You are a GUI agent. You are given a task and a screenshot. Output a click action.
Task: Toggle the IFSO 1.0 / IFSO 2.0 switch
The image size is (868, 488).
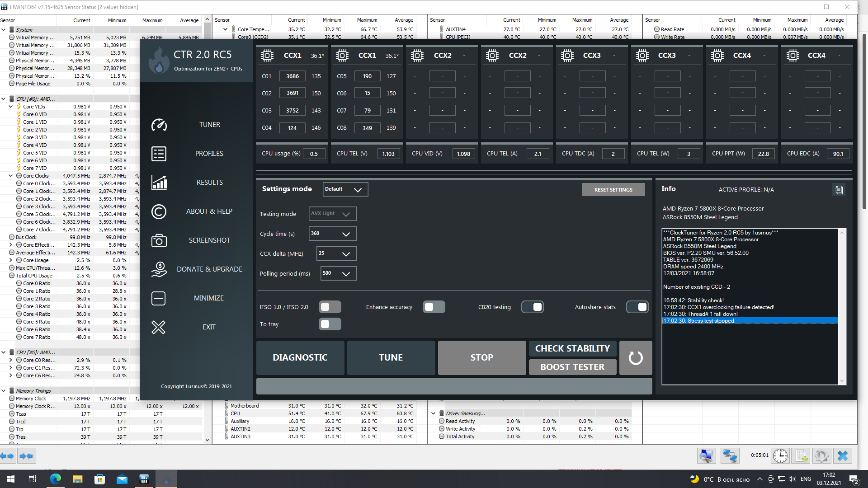tap(330, 307)
